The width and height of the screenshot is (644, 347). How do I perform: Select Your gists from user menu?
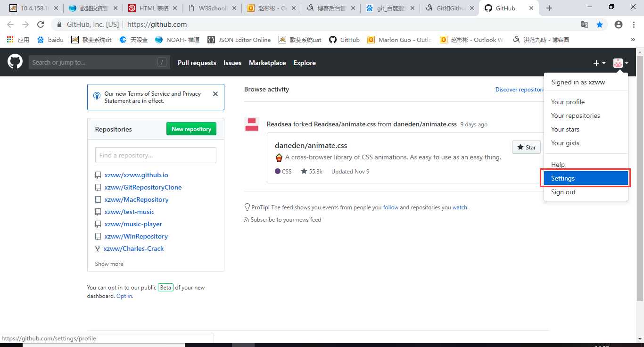click(586, 143)
